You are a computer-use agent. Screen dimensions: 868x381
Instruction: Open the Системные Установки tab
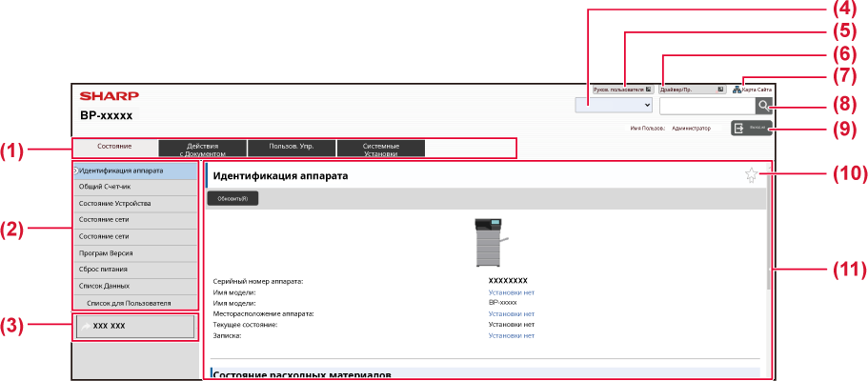[x=380, y=148]
